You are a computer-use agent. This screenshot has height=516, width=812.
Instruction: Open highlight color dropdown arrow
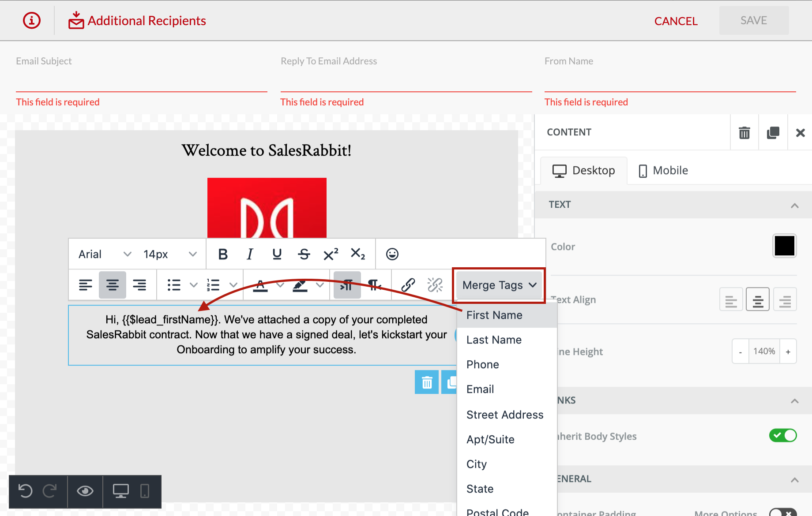click(x=320, y=285)
